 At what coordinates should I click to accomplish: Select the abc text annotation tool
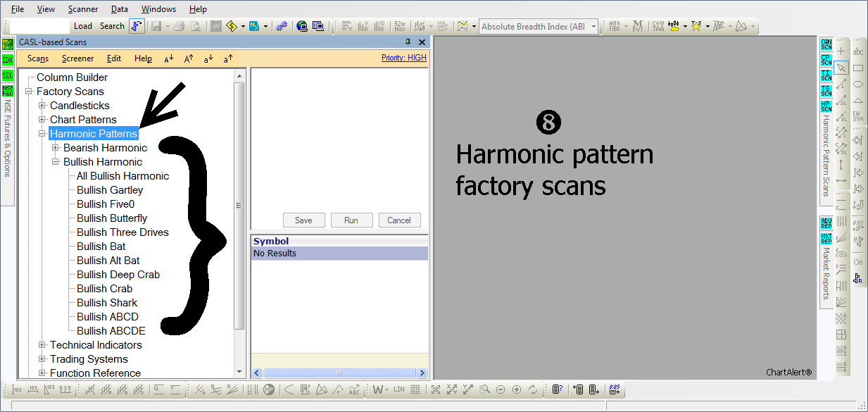point(858,51)
